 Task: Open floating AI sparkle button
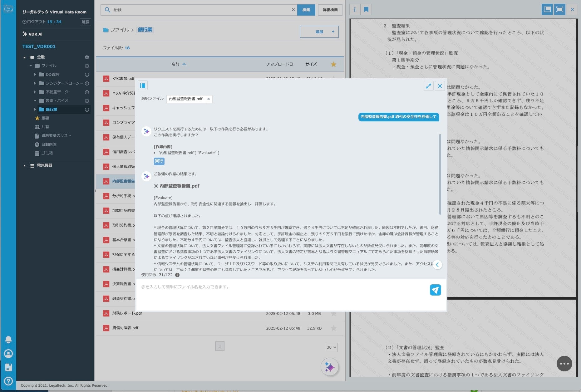point(330,367)
